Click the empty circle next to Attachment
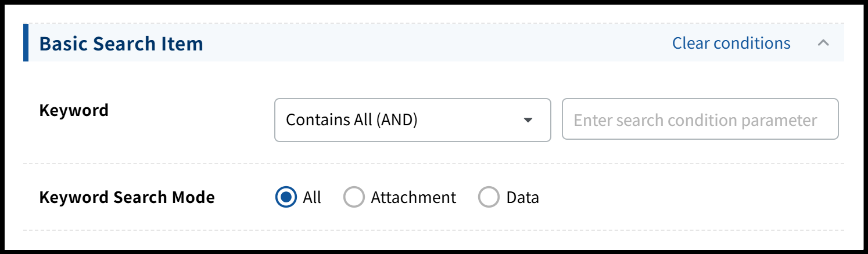 click(x=354, y=198)
